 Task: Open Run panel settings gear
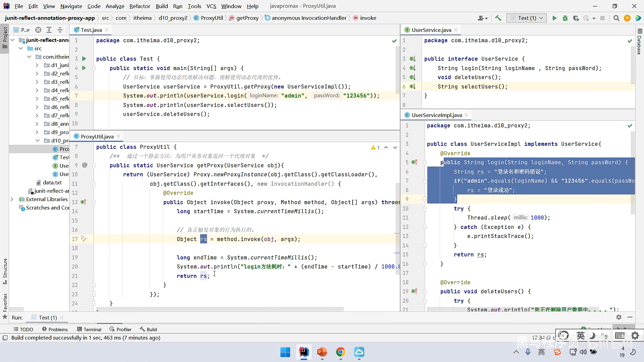coord(619,317)
